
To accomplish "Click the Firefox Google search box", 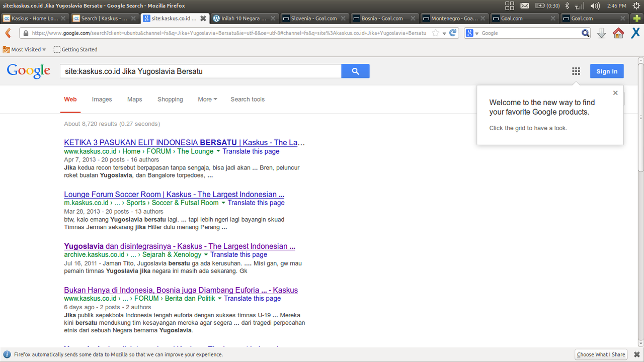I will click(527, 33).
